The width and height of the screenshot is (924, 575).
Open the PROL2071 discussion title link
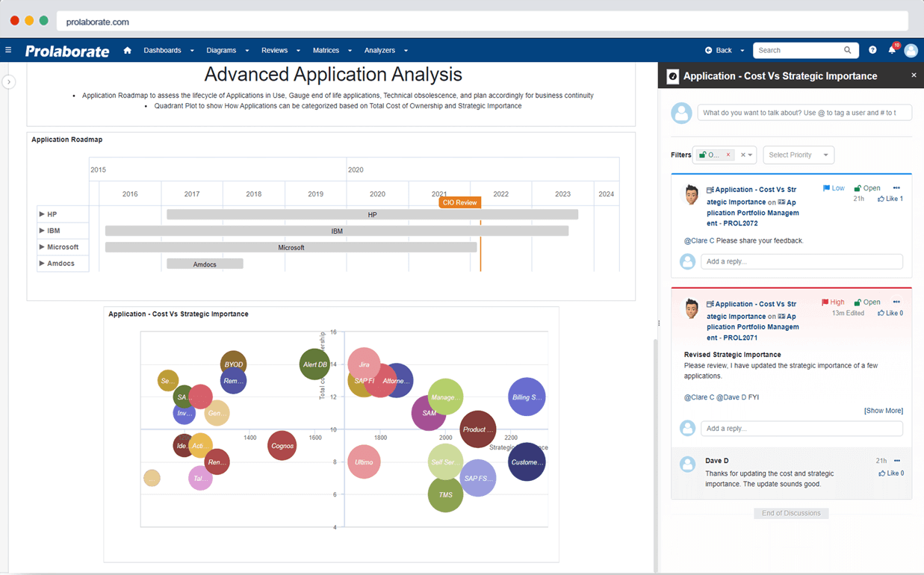tap(752, 321)
